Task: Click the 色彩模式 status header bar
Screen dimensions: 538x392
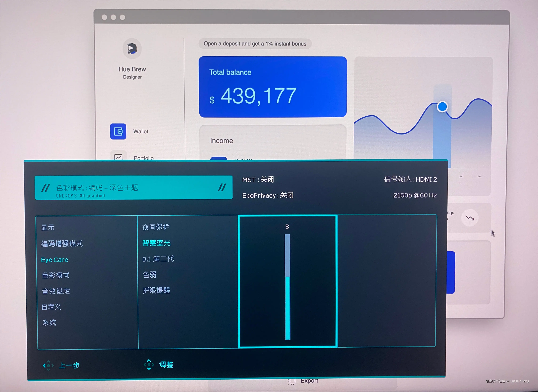Action: (133, 187)
